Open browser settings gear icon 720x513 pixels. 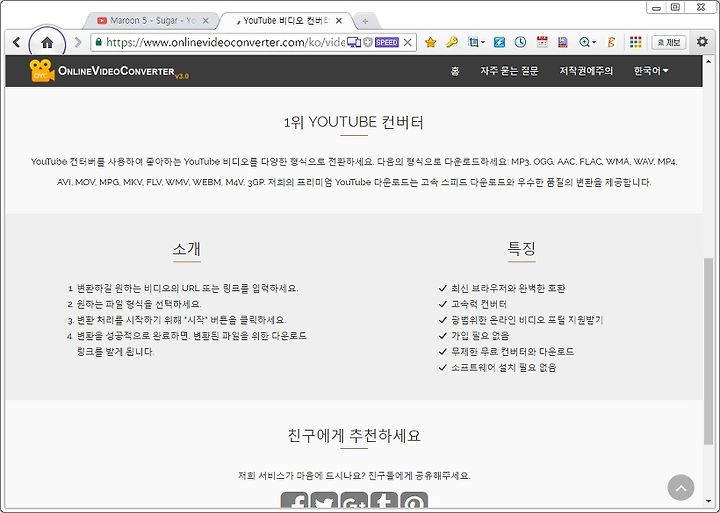coord(702,42)
